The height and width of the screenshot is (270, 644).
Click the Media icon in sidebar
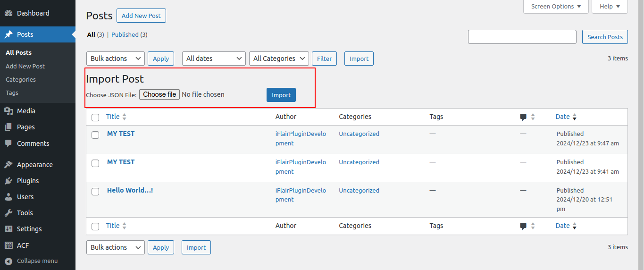click(x=8, y=111)
